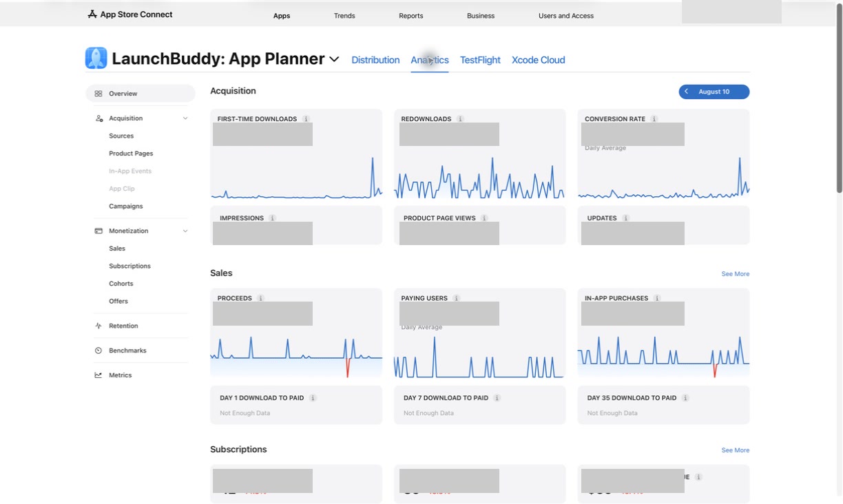The height and width of the screenshot is (504, 843).
Task: Click the Retention pulse icon in the sidebar
Action: click(x=98, y=326)
